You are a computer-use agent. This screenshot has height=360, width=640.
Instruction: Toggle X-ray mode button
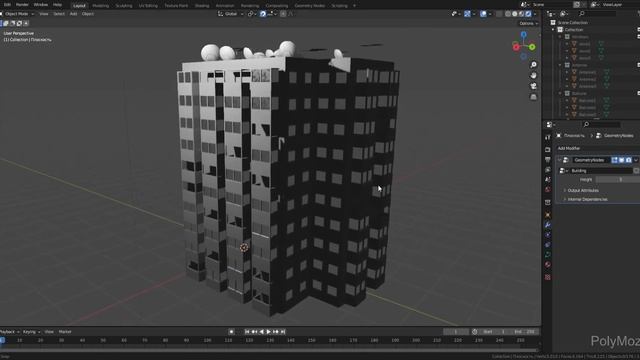(499, 14)
